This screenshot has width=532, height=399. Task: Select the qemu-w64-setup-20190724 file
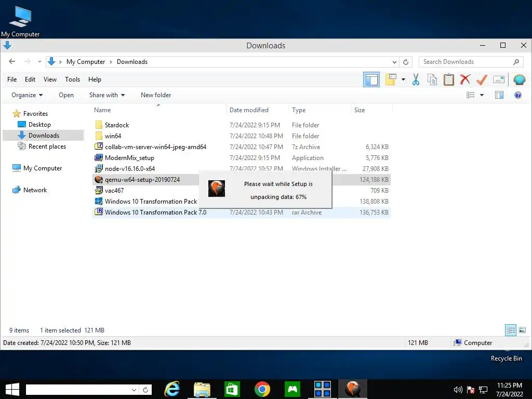(x=142, y=179)
